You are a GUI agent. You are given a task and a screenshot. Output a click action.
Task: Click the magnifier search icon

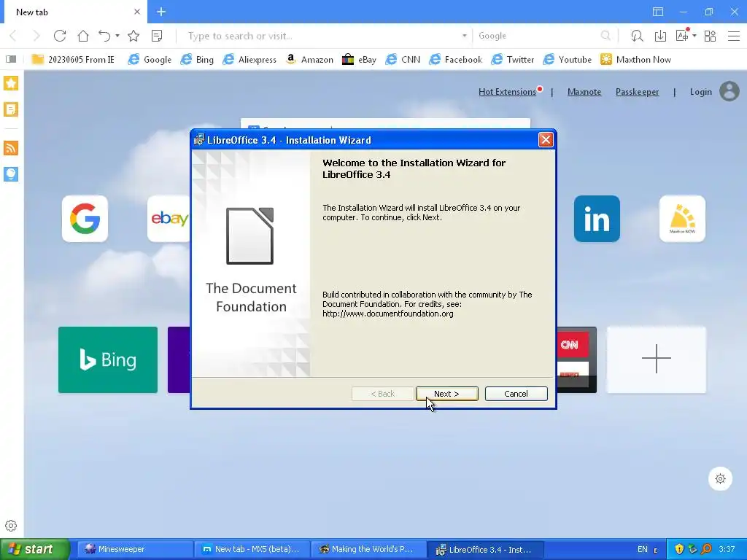pos(605,36)
